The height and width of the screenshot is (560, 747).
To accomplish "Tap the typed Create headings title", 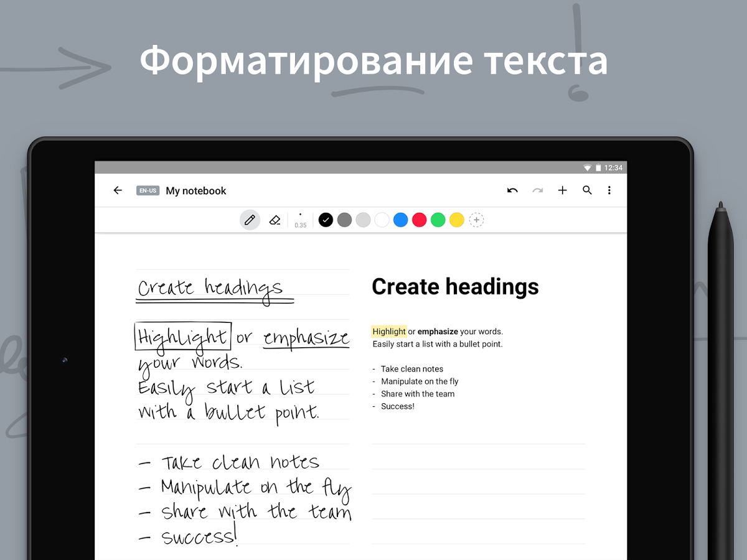I will [x=455, y=287].
